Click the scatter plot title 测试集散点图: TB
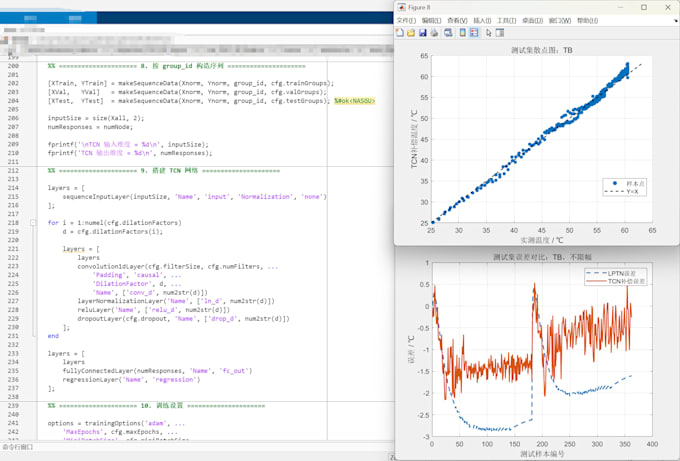This screenshot has height=461, width=680. click(x=542, y=50)
